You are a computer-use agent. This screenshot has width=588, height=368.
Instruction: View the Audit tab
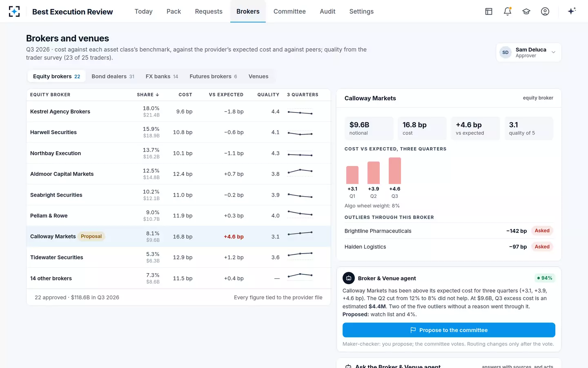[x=327, y=11]
